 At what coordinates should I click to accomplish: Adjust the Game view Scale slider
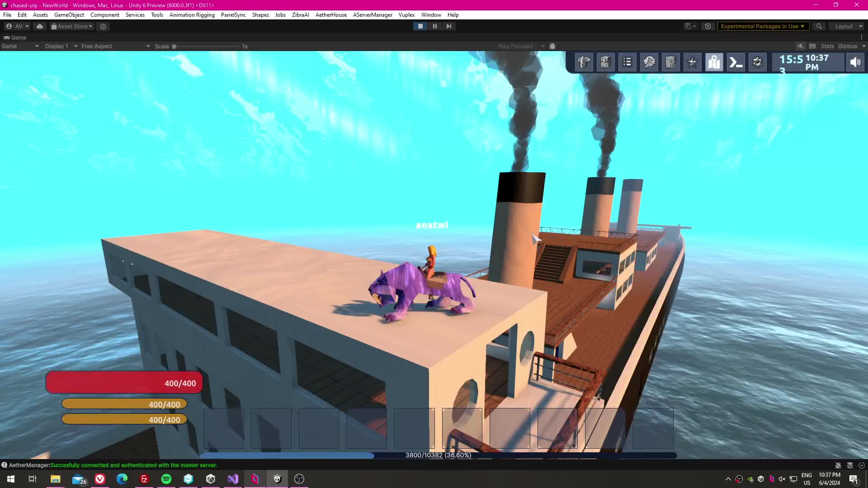click(174, 46)
